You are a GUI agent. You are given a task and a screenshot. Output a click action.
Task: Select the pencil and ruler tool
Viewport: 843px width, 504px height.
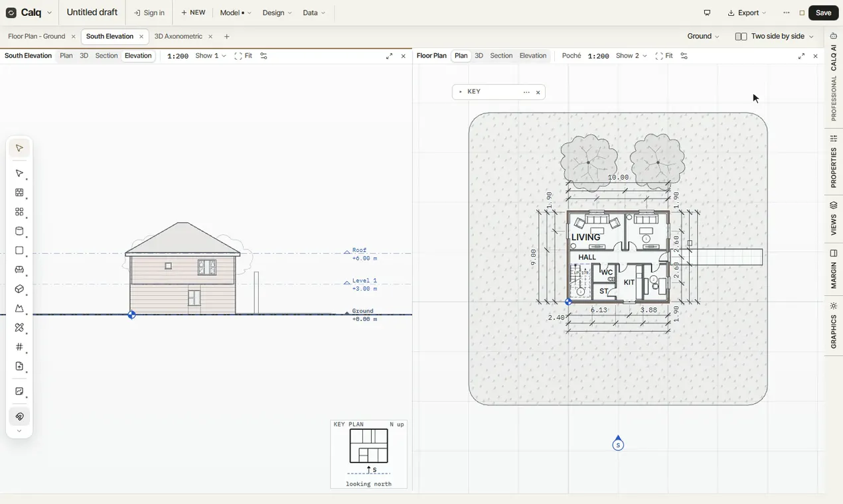(19, 328)
